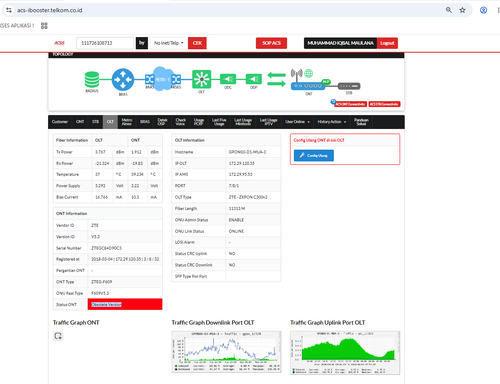Click the browser address bar URL

click(50, 10)
